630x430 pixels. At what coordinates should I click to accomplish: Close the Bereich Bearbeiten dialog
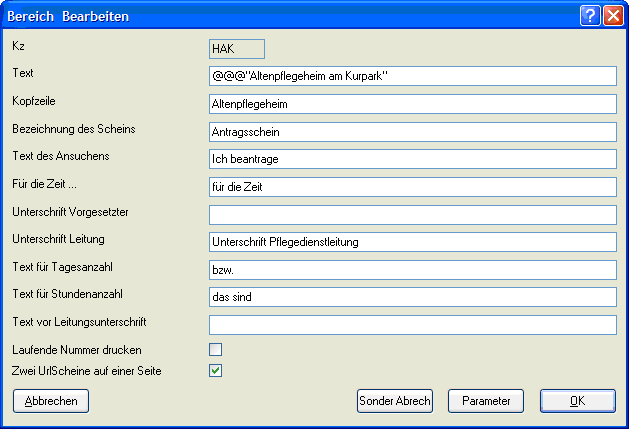(612, 15)
